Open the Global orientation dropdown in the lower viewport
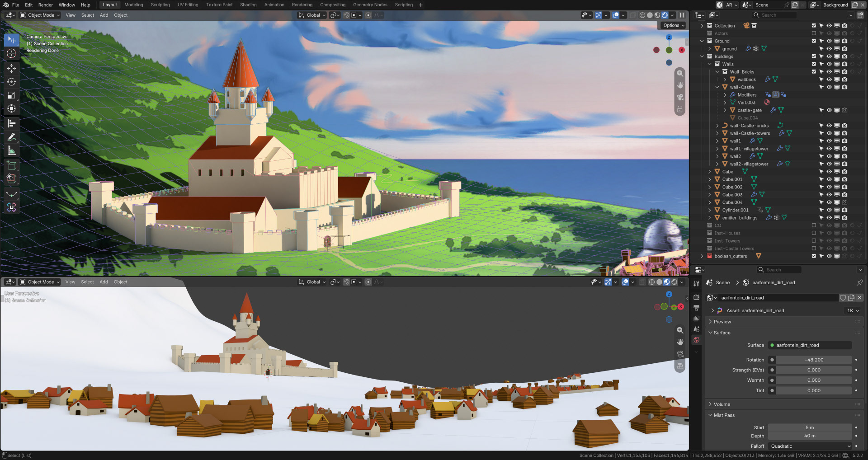 click(x=312, y=282)
